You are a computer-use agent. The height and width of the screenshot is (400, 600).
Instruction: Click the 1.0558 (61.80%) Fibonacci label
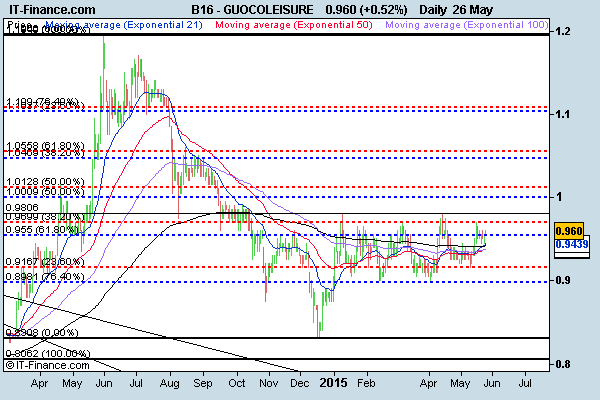coord(45,146)
